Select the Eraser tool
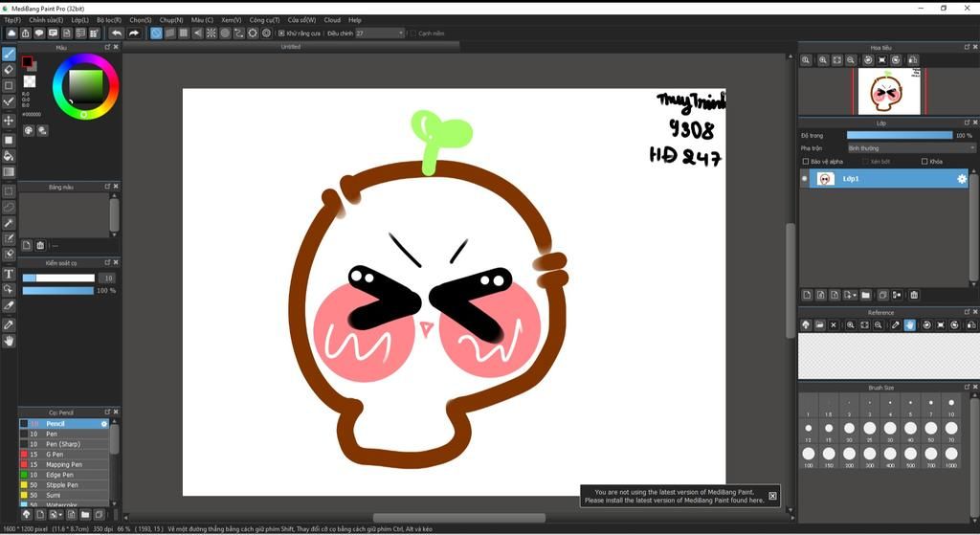 [9, 70]
